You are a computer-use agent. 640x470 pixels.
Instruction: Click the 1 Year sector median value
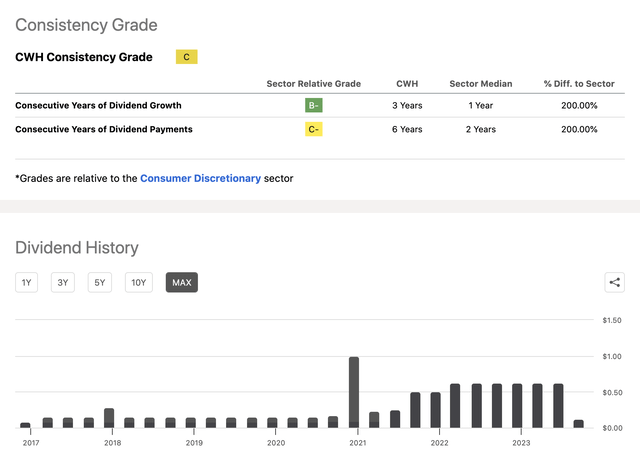click(x=481, y=105)
